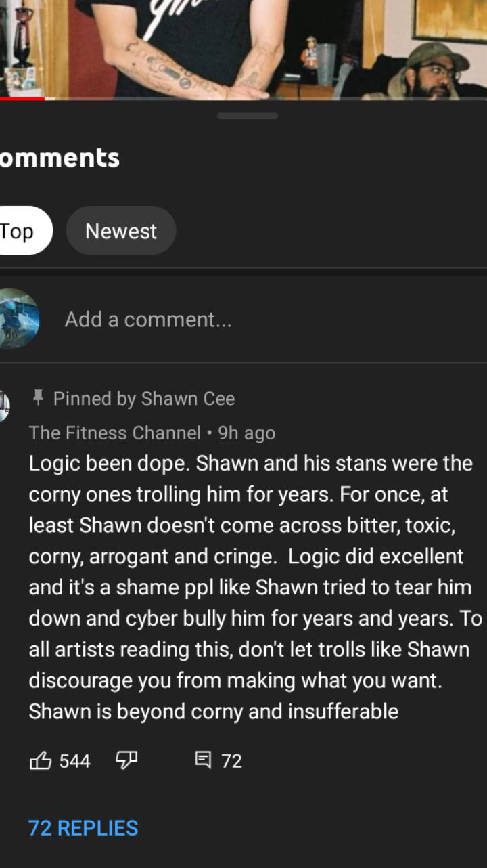Select the 'Newest' comment sort chip
This screenshot has width=487, height=868.
[120, 231]
